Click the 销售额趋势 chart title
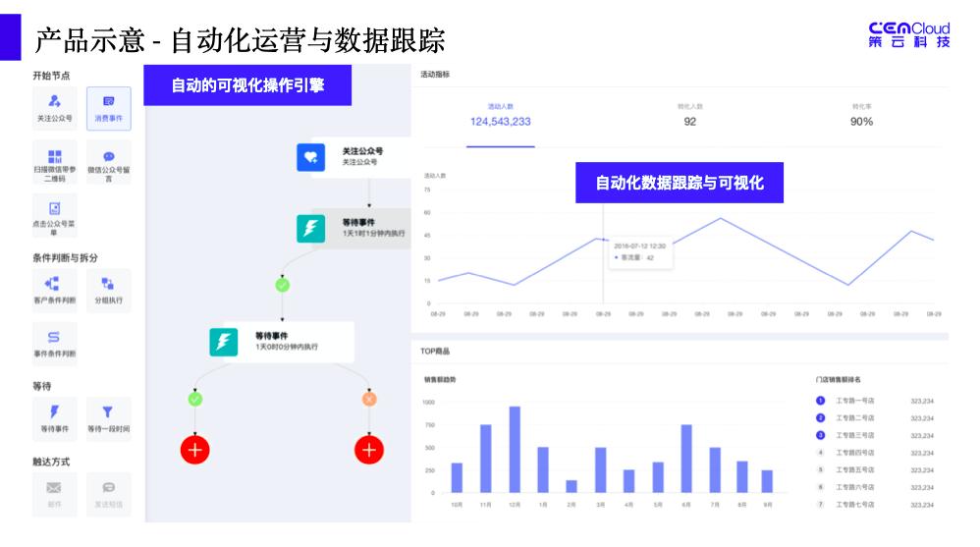Viewport: 980px width, 547px height. (441, 380)
